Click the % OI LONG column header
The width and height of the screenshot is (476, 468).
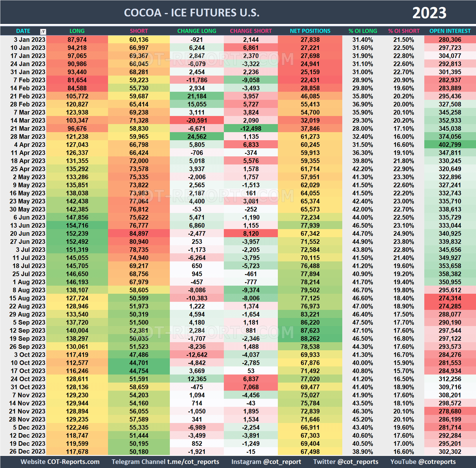[363, 31]
